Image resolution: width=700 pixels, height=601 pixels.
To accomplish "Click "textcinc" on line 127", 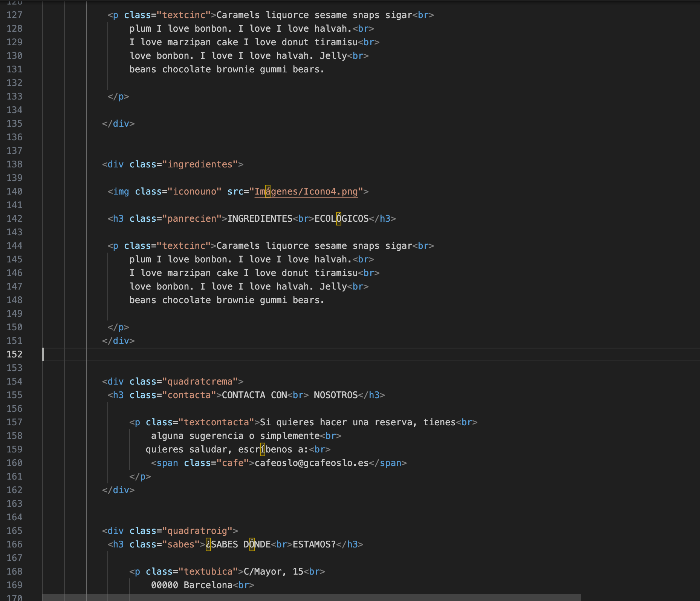I will pos(184,15).
